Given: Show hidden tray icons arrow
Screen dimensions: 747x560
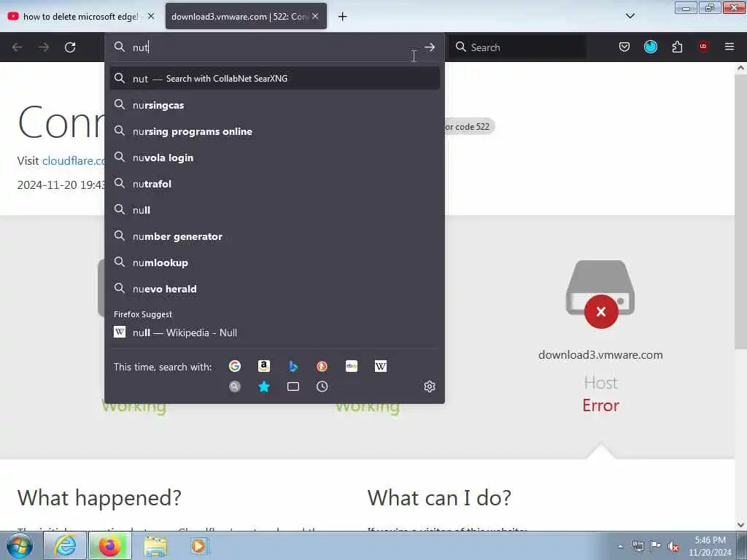Looking at the screenshot, I should tap(620, 547).
